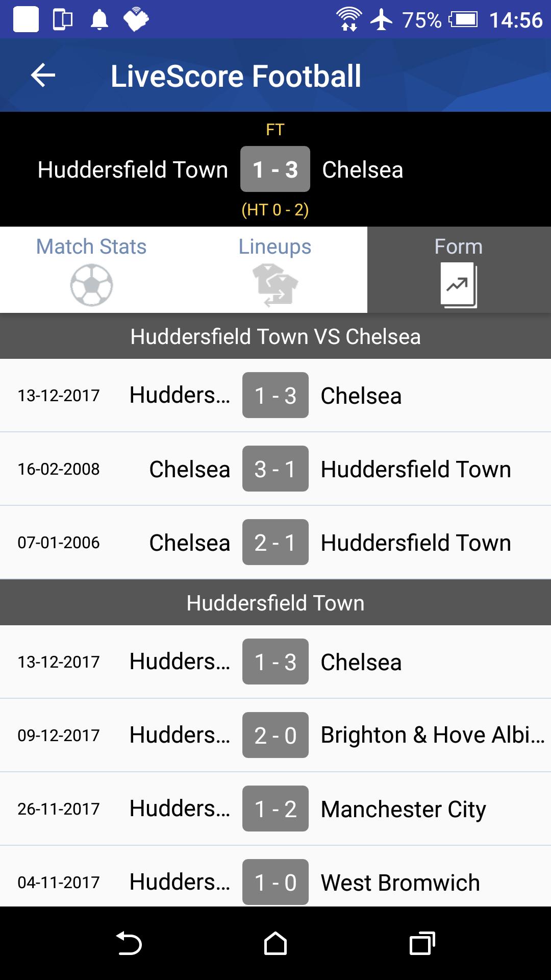Switch to the Match Stats tab
551x980 pixels.
click(x=92, y=247)
